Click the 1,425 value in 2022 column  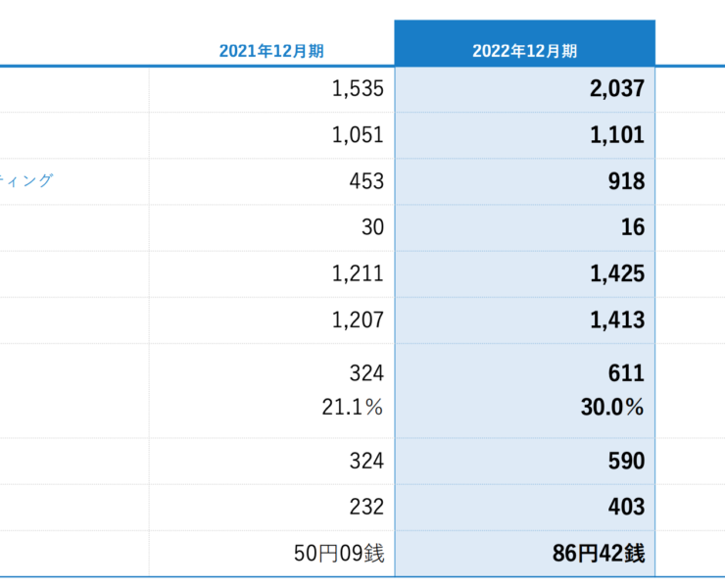(x=617, y=273)
